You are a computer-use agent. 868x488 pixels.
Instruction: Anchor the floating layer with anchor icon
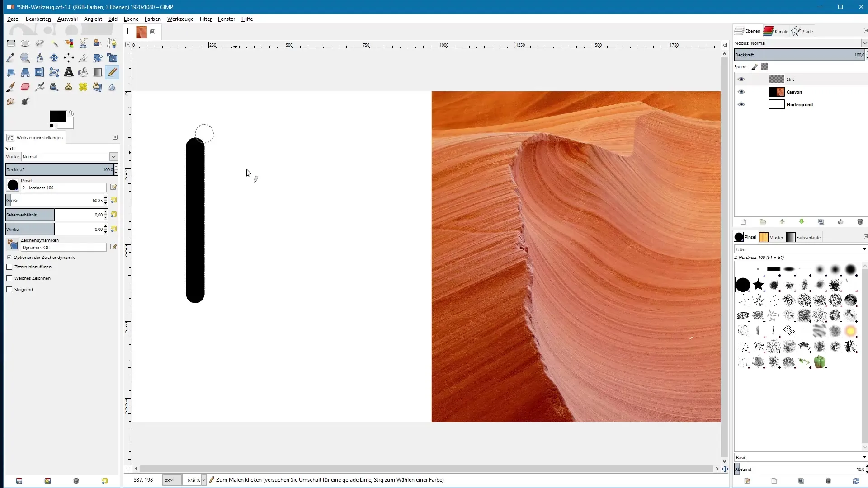click(840, 222)
